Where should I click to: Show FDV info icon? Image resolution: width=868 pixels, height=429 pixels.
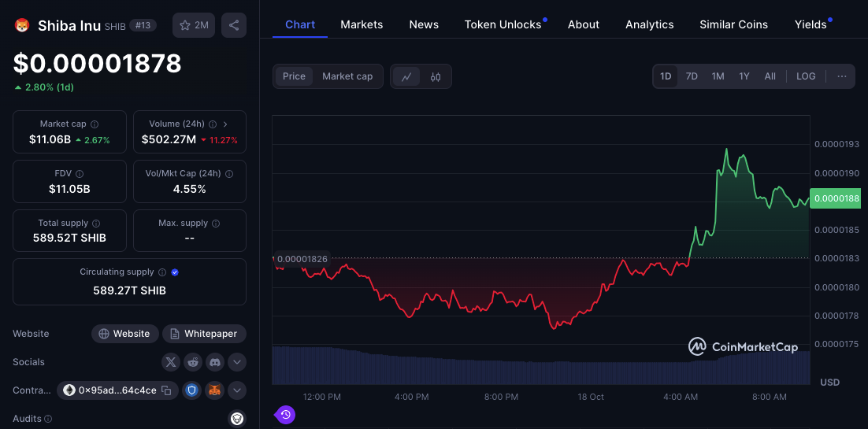click(80, 174)
